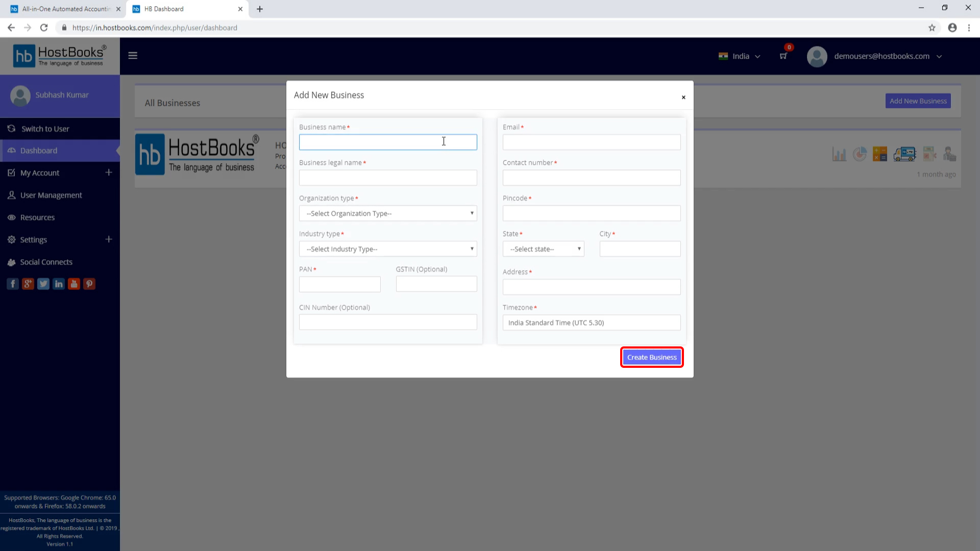
Task: Expand the India country selector
Action: (x=740, y=56)
